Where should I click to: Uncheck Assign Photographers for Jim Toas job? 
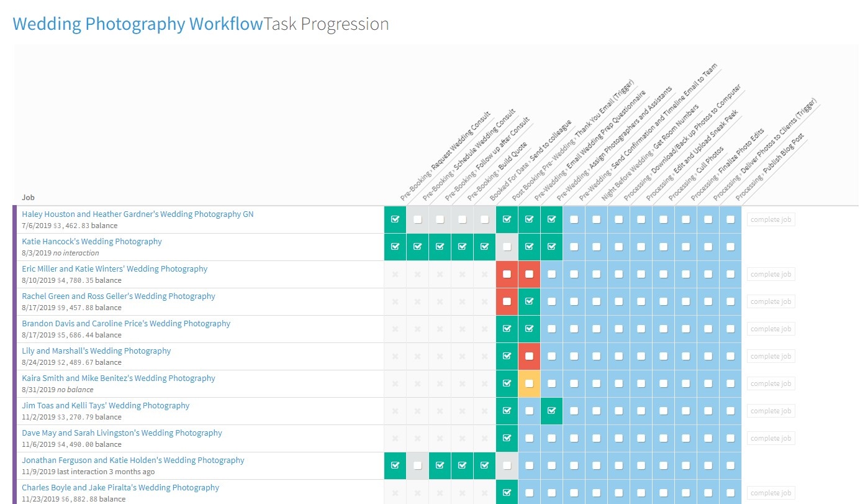click(x=551, y=411)
